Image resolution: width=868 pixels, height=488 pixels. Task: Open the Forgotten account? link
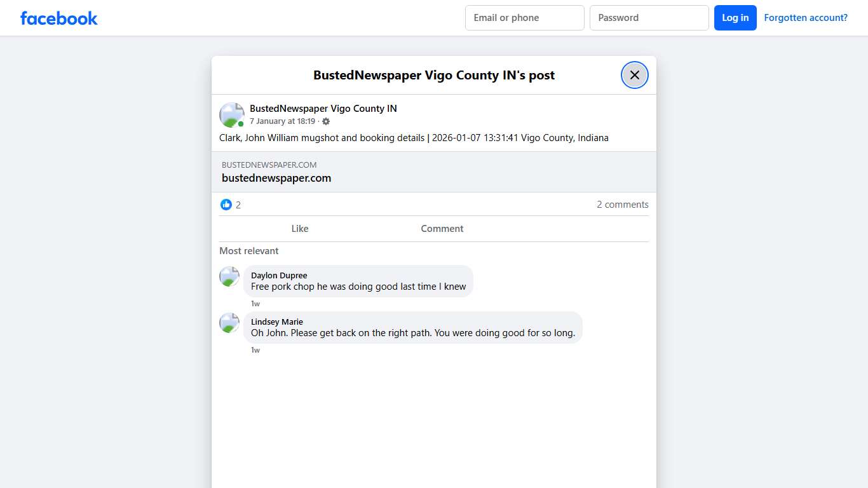tap(805, 18)
